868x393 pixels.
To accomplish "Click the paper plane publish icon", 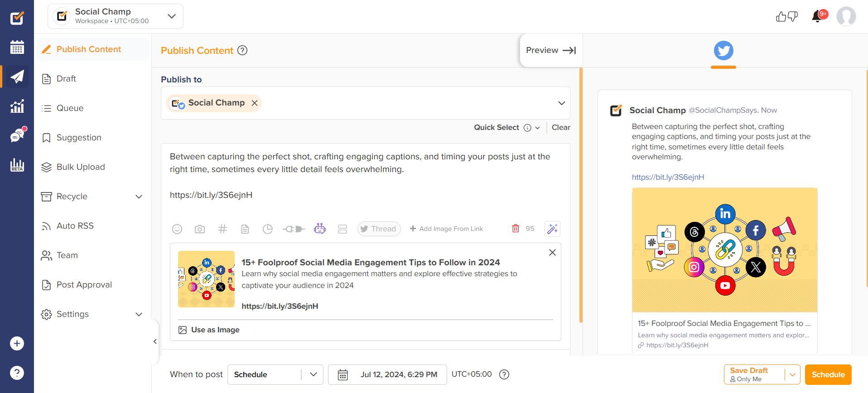I will (x=17, y=77).
